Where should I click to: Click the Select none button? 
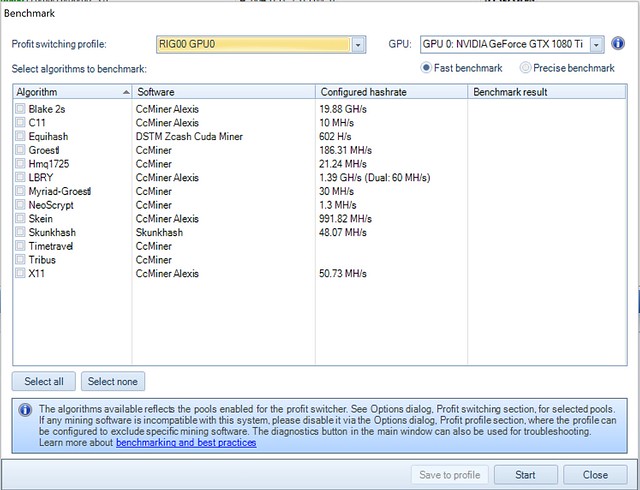(113, 381)
